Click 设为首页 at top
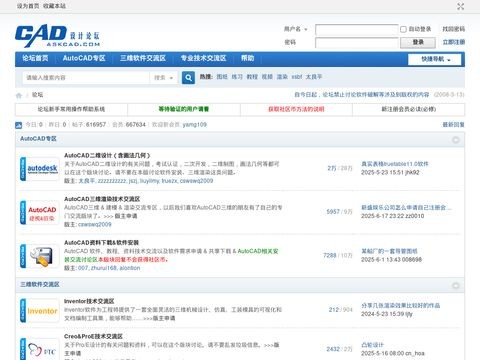 tap(28, 6)
